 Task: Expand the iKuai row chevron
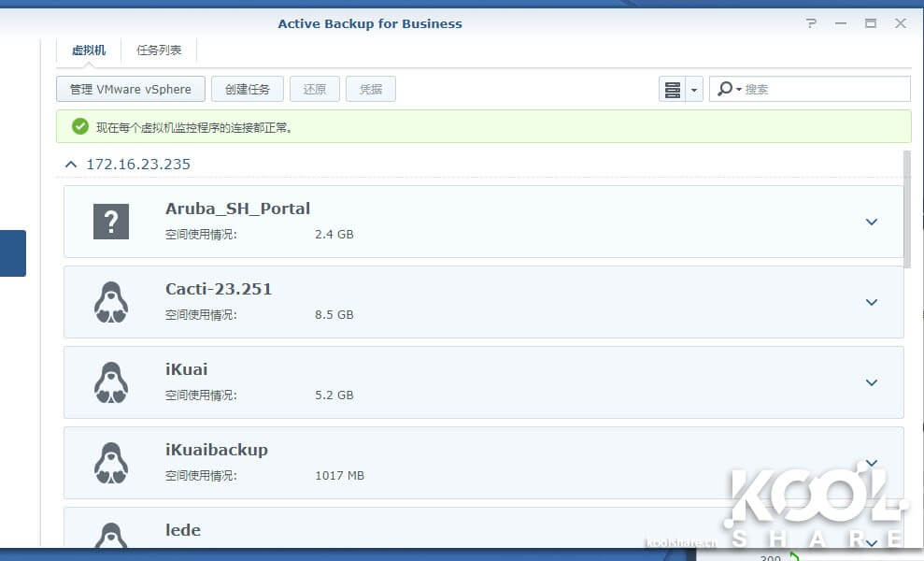[x=872, y=382]
